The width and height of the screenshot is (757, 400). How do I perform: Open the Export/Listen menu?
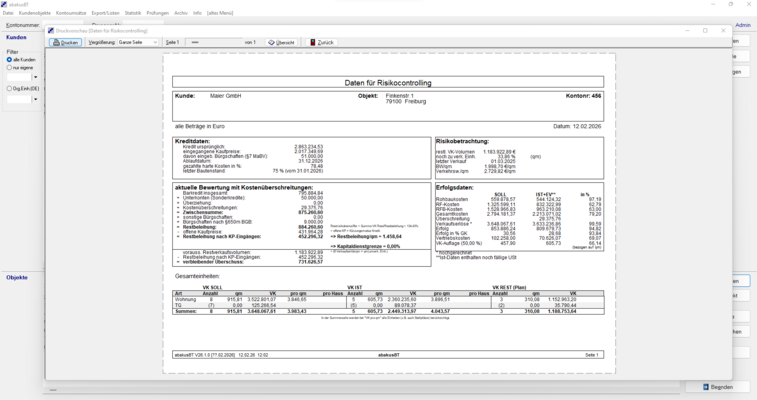point(105,13)
